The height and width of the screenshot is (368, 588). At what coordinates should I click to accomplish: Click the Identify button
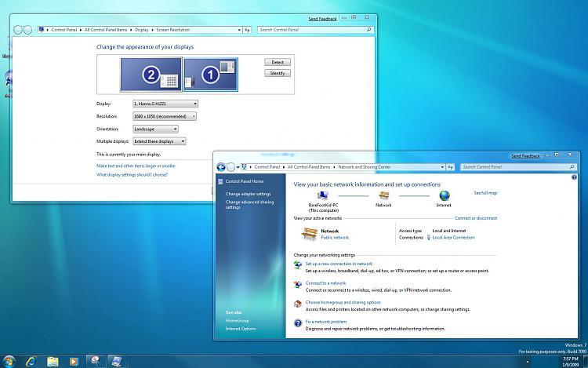[278, 73]
